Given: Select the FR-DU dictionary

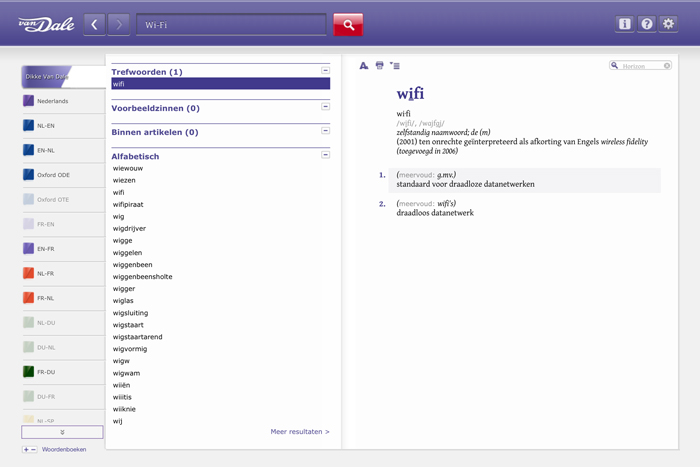Looking at the screenshot, I should tap(63, 371).
